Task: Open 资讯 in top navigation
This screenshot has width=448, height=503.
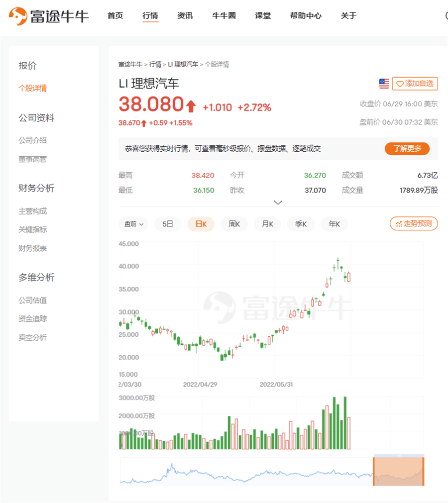Action: (185, 16)
